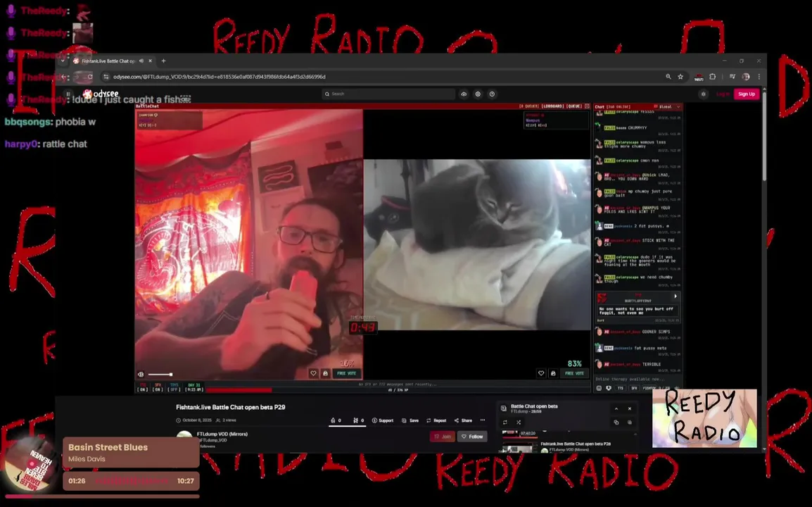Screen dimensions: 812x507
Task: Click FREE VOTE under the left video
Action: pos(346,373)
